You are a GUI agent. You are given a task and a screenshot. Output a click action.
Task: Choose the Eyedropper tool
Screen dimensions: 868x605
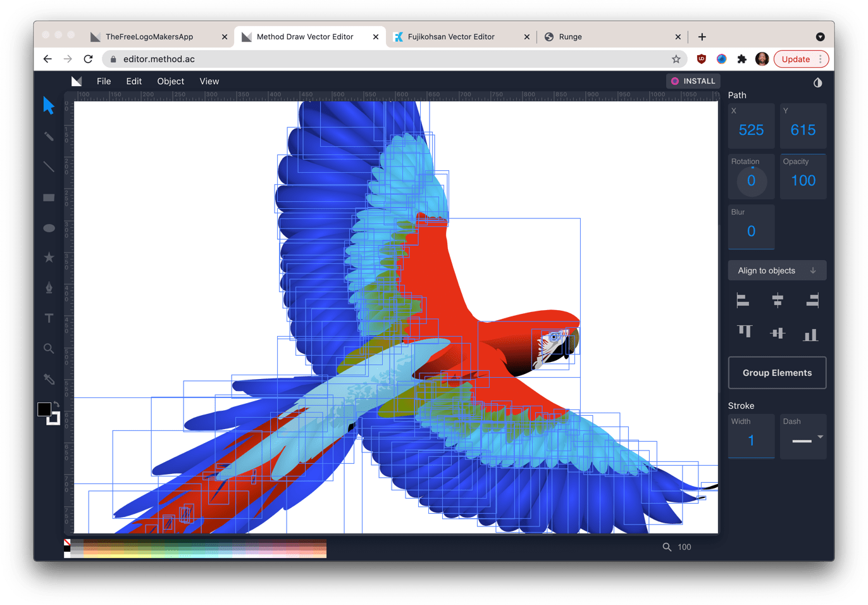tap(49, 379)
